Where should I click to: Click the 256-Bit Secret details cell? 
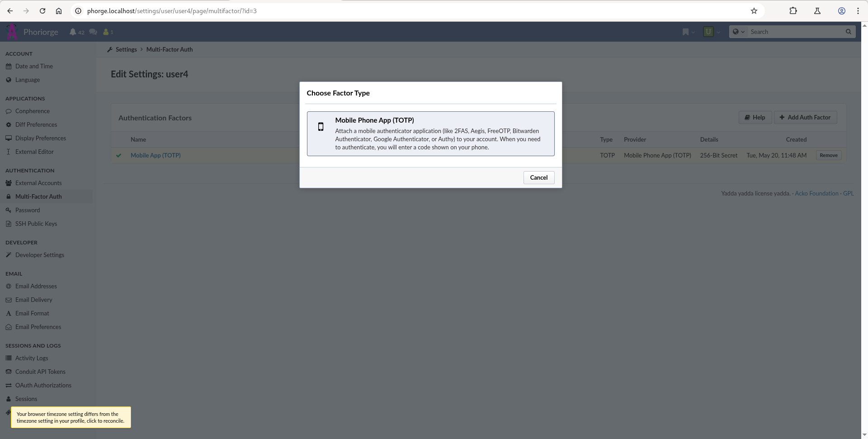click(x=719, y=155)
